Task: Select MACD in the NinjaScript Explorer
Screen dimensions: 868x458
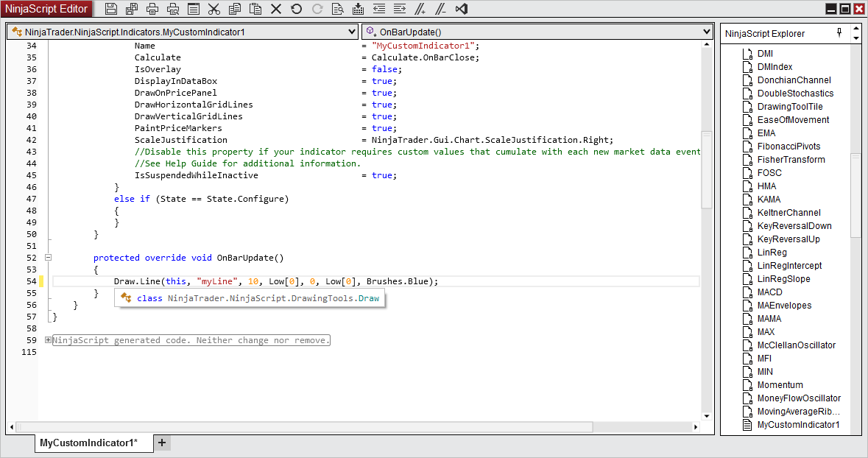Action: [769, 292]
